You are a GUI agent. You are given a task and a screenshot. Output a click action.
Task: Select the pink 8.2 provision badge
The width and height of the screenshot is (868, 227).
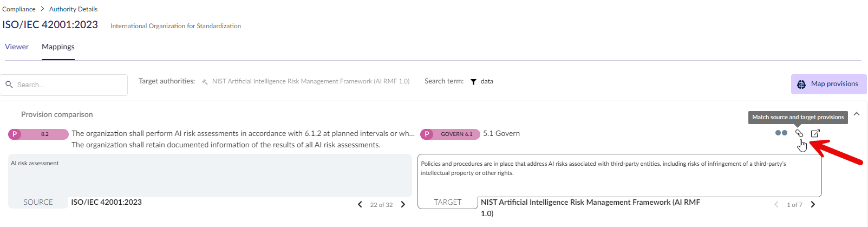(38, 134)
